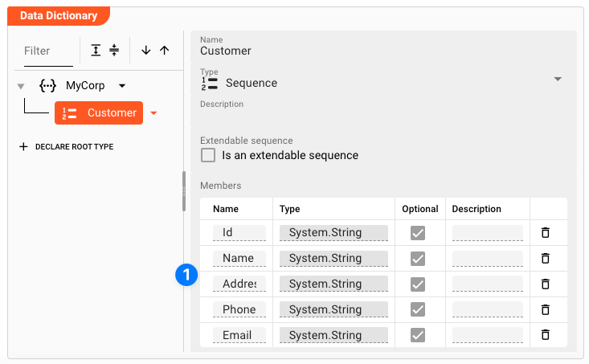Click the move up arrow icon
This screenshot has width=589, height=364.
pos(165,50)
